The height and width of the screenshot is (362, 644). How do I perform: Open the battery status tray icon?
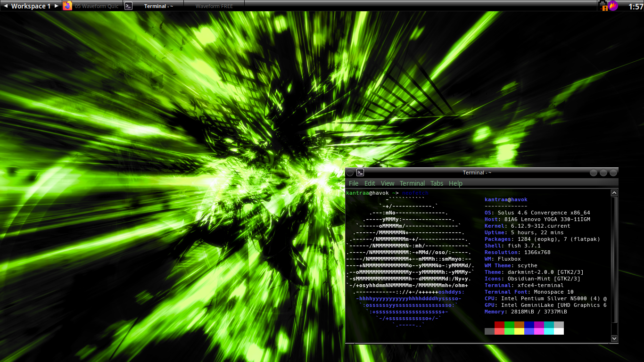point(603,6)
